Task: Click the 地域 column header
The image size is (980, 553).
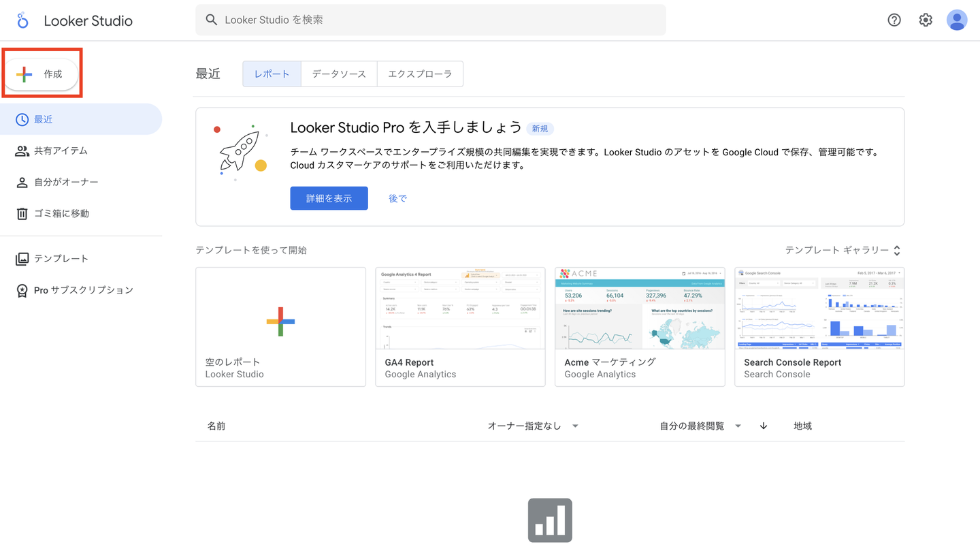Action: tap(803, 426)
